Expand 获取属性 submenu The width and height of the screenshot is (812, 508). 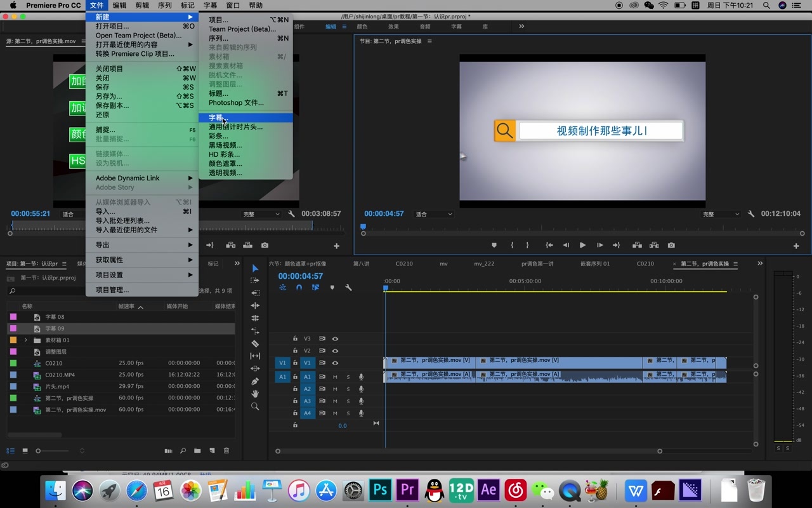pos(142,260)
